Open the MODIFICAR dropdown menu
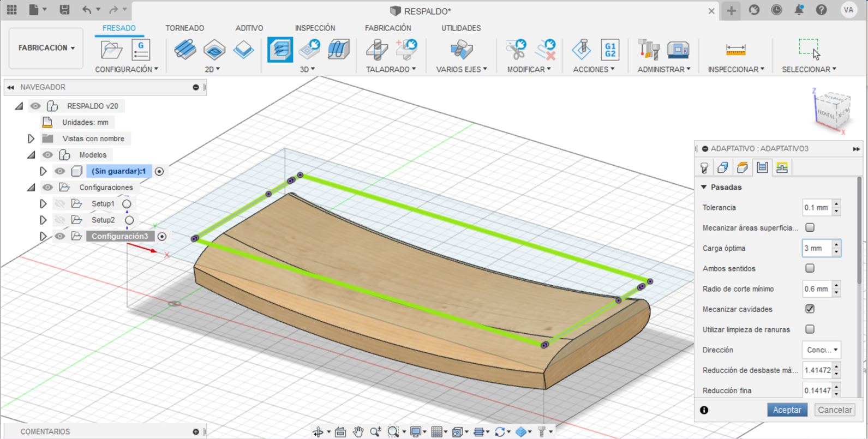The width and height of the screenshot is (868, 439). tap(529, 69)
